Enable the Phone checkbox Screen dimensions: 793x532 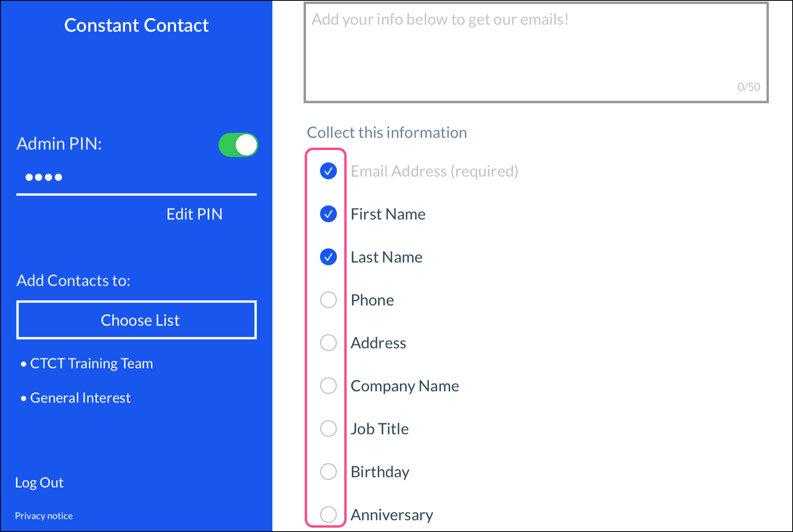[x=328, y=300]
